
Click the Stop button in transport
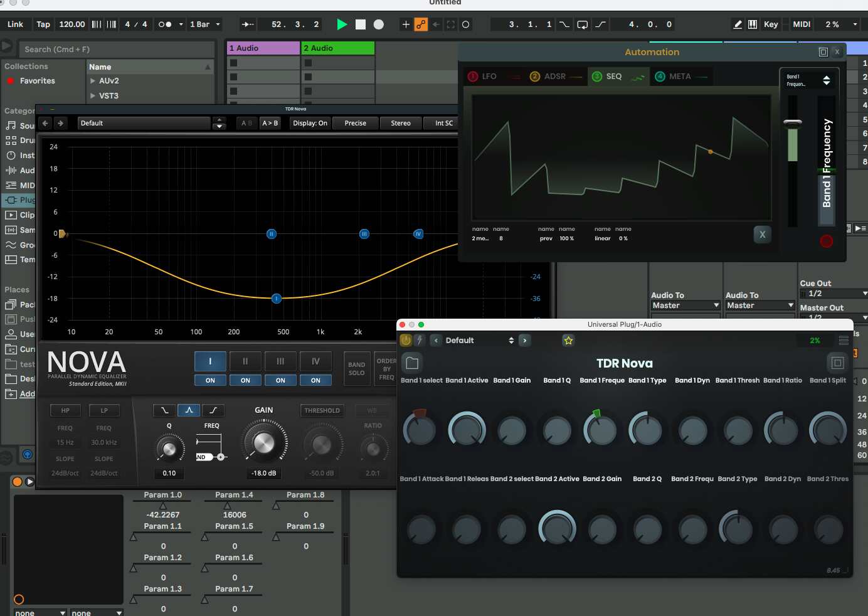361,24
